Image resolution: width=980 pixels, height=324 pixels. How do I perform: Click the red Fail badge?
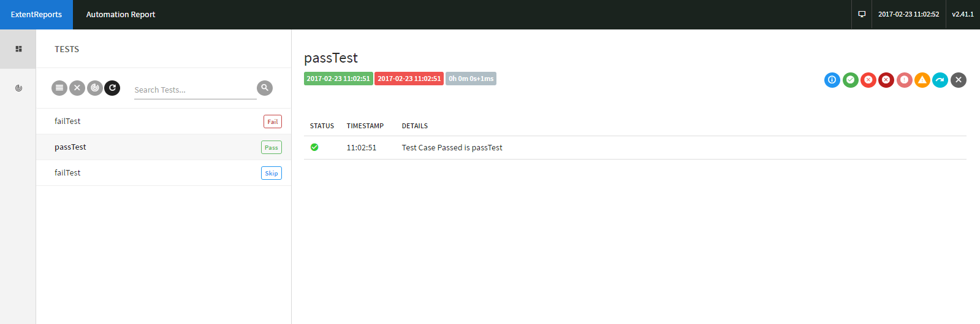tap(273, 121)
